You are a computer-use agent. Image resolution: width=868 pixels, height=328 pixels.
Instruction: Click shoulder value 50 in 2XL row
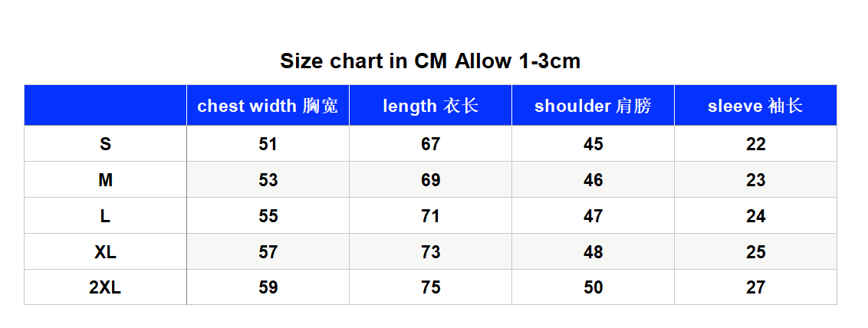(593, 287)
